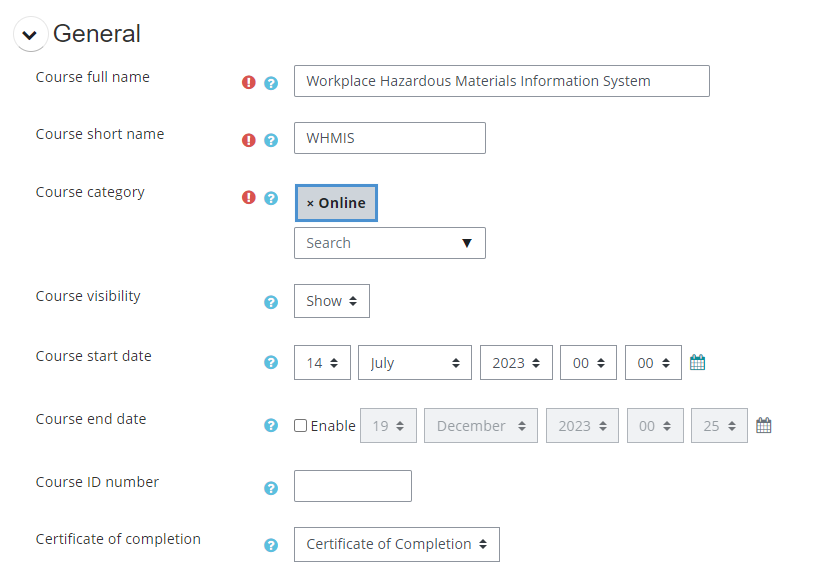The image size is (825, 578).
Task: Click help icon for Course end date
Action: coord(271,425)
